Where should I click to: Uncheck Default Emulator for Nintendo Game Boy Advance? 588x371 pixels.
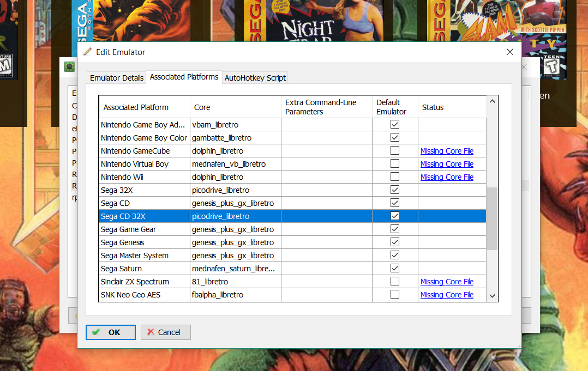[394, 124]
